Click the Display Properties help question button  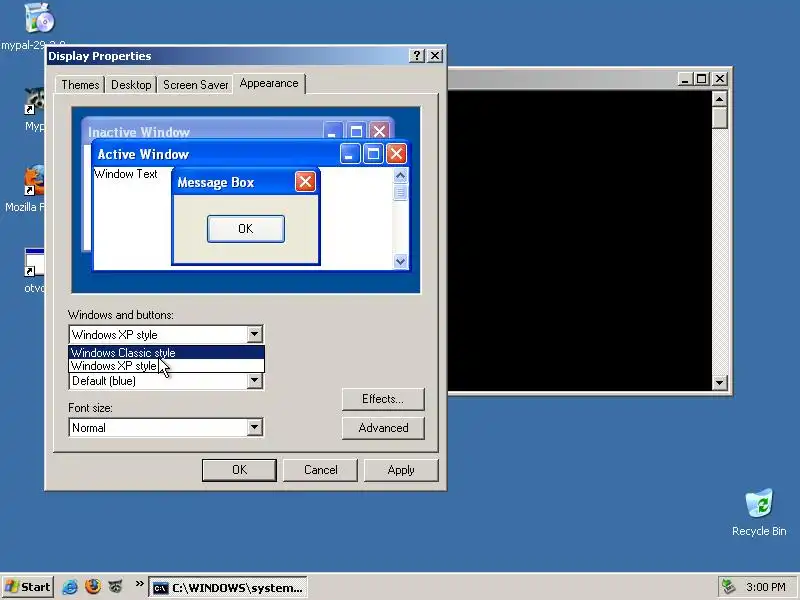click(417, 56)
